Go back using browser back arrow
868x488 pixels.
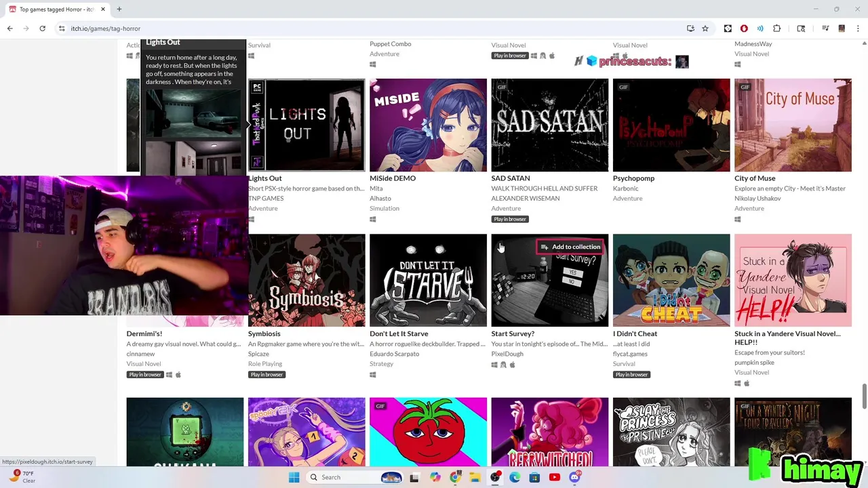pyautogui.click(x=10, y=28)
